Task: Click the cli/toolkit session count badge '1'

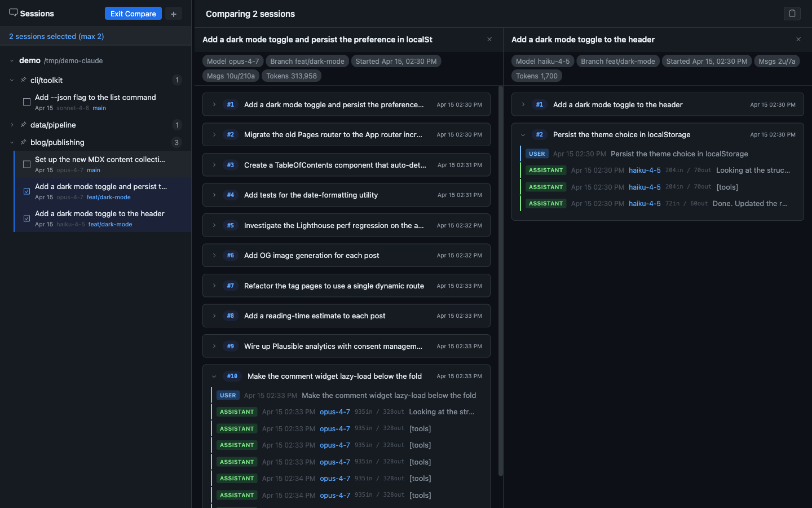Action: click(177, 80)
